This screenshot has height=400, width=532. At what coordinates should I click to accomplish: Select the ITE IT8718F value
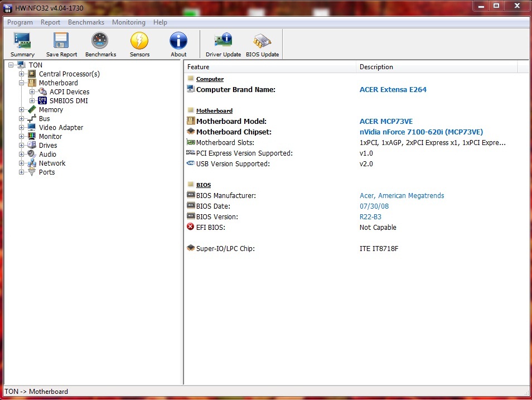[x=379, y=249]
